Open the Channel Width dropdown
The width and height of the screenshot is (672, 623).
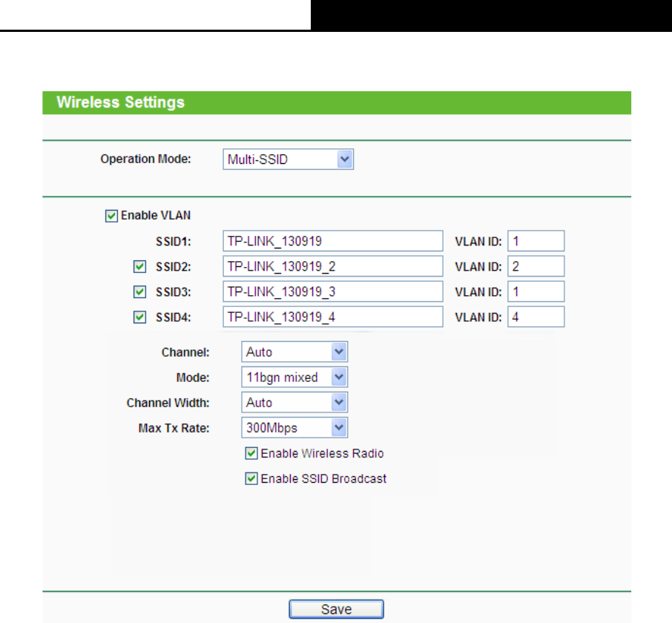click(x=294, y=402)
